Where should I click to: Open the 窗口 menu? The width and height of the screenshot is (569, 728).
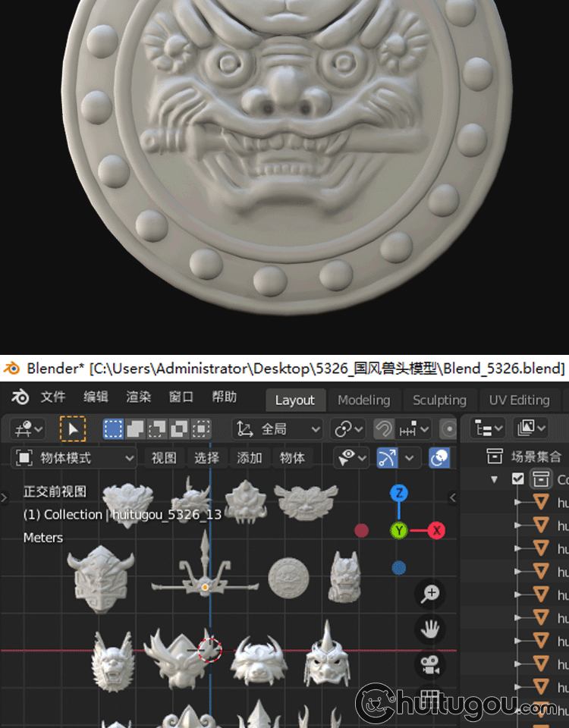181,397
